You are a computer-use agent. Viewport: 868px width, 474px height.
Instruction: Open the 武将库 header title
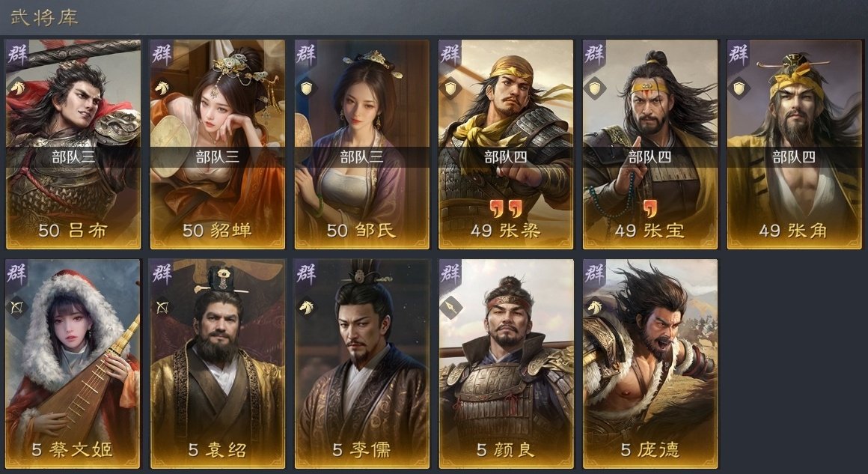pyautogui.click(x=44, y=17)
